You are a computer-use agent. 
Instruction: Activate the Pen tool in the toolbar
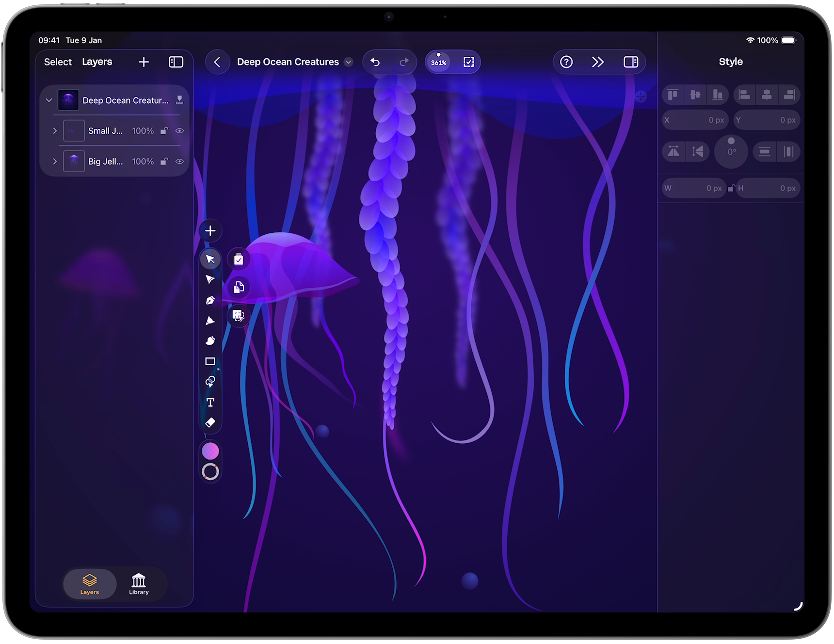pyautogui.click(x=210, y=300)
